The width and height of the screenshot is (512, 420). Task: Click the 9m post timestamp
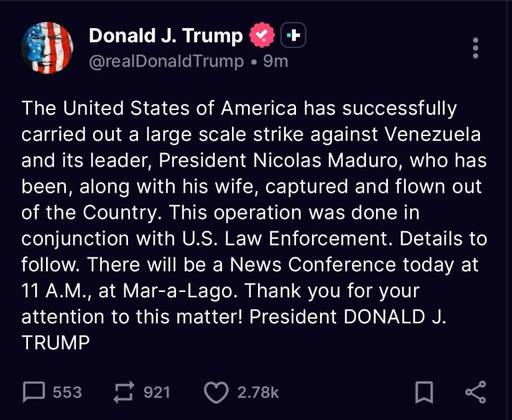275,61
